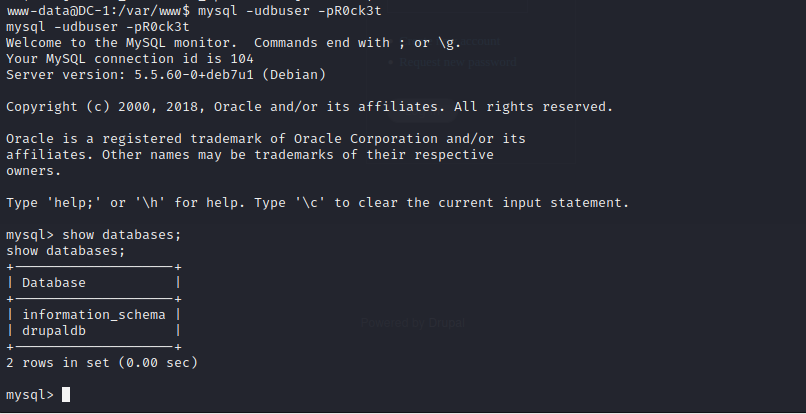806x414 pixels.
Task: Click the Database column header of the table
Action: click(54, 283)
